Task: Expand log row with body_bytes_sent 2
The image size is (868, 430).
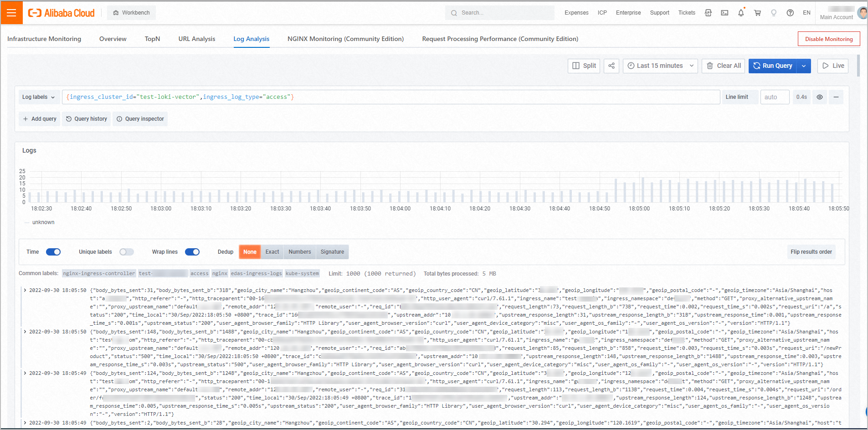Action: (x=25, y=423)
